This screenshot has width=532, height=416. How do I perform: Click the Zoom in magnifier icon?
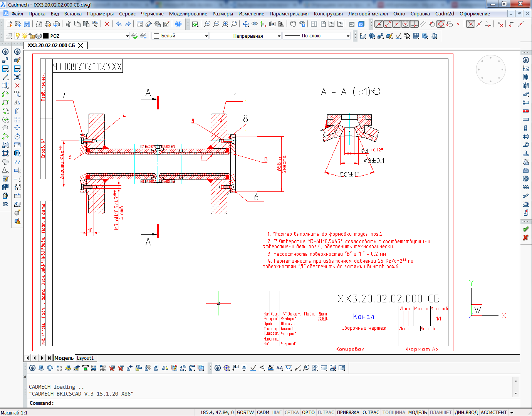click(208, 24)
